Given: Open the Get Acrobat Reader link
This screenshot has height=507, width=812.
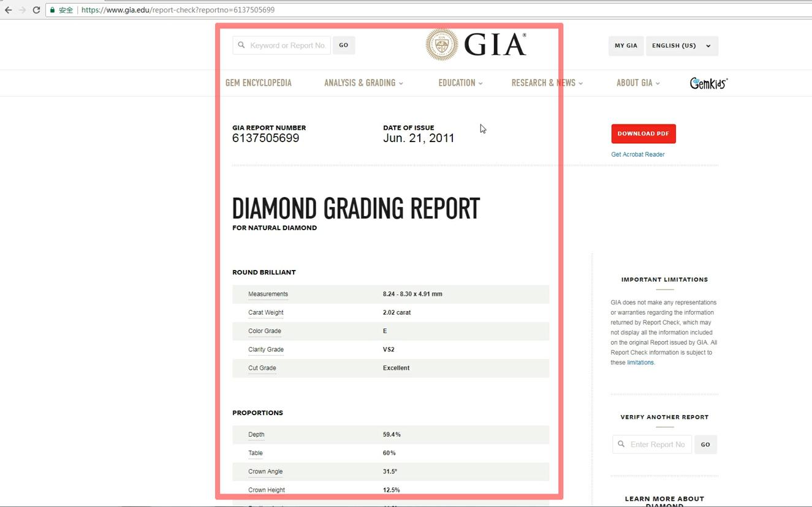Looking at the screenshot, I should pos(637,154).
